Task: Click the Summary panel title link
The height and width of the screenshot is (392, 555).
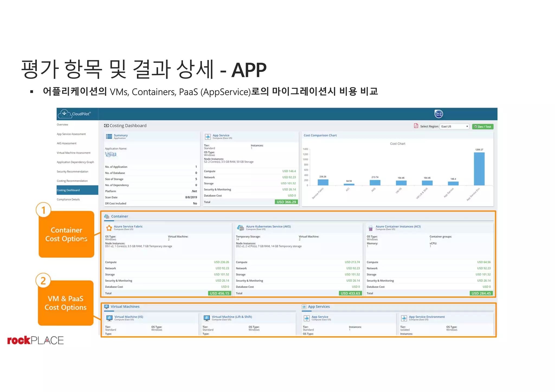Action: 121,135
